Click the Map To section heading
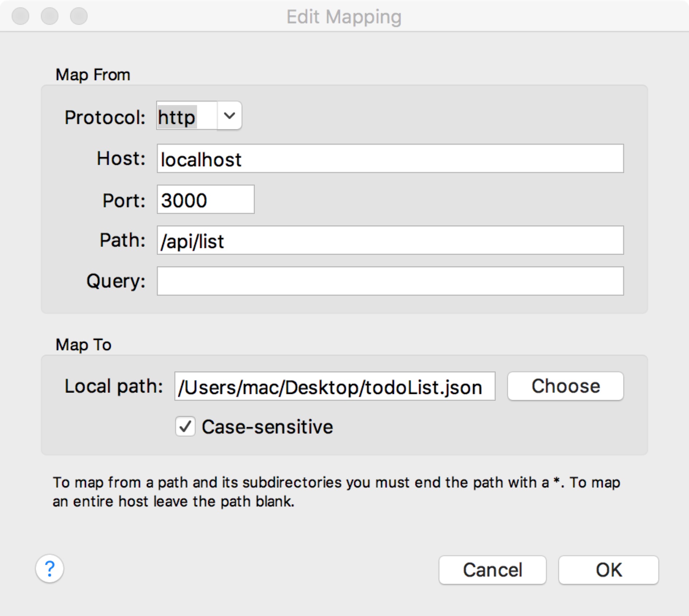This screenshot has width=689, height=616. (83, 345)
